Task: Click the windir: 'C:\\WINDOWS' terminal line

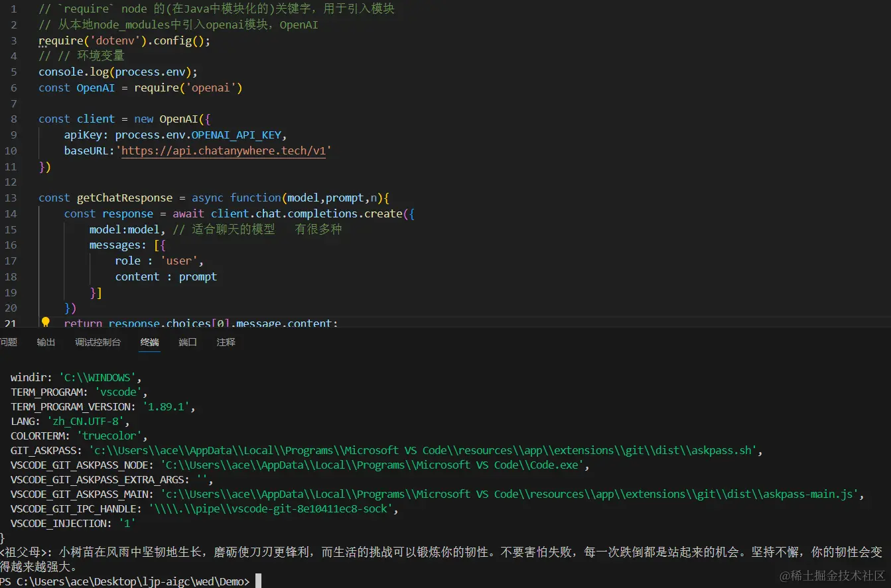Action: coord(76,378)
